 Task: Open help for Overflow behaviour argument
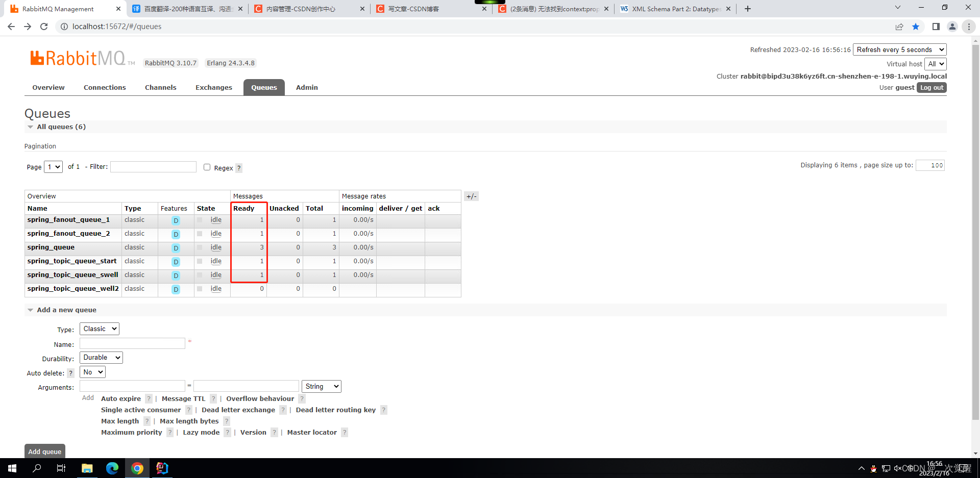tap(302, 398)
